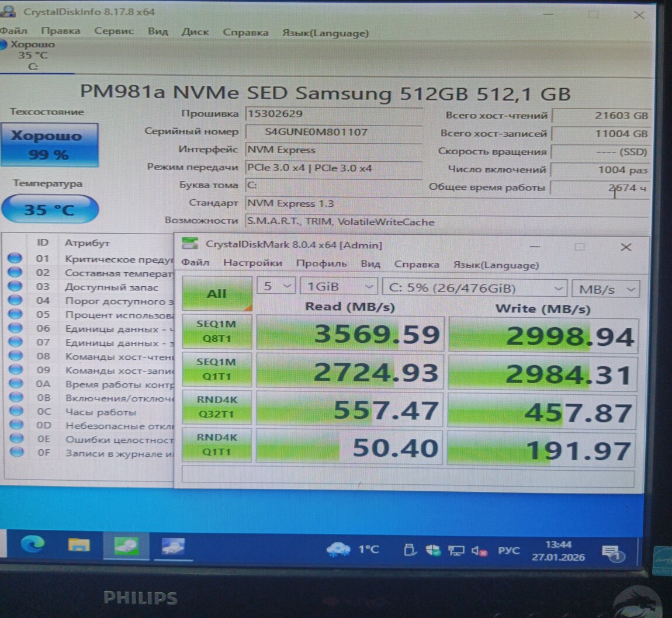672x618 pixels.
Task: Click the Хорошо 99 % health status indicator
Action: point(49,145)
